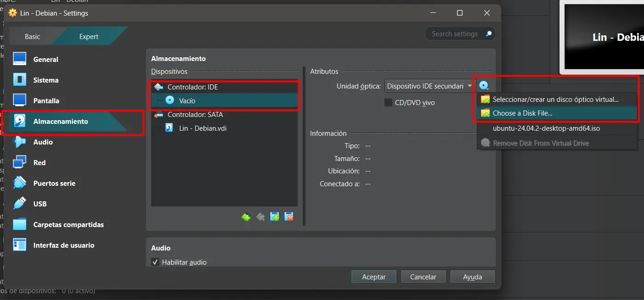Click the Search settings field
The width and height of the screenshot is (644, 300).
click(455, 34)
